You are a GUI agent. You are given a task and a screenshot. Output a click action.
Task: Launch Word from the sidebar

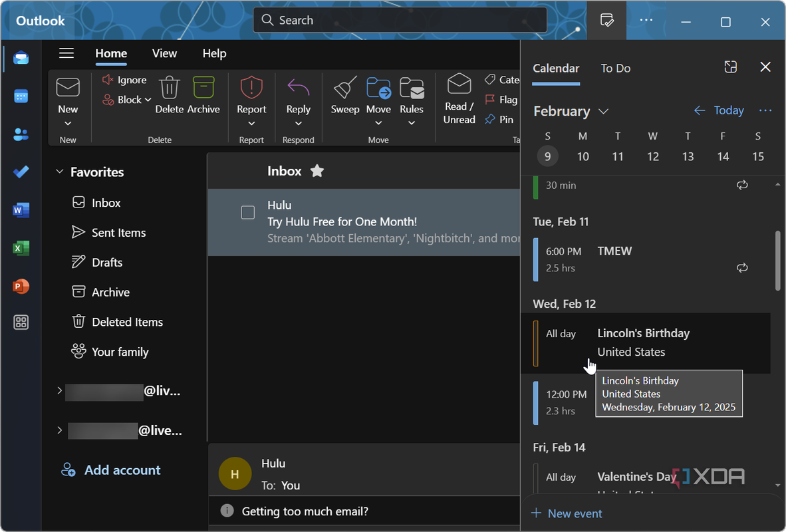click(x=21, y=210)
